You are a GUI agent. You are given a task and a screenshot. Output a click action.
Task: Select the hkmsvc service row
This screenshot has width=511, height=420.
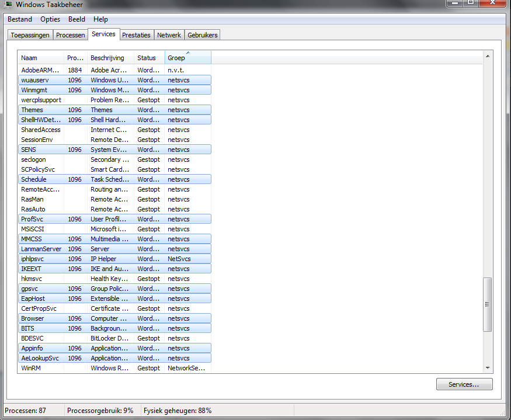tap(114, 279)
